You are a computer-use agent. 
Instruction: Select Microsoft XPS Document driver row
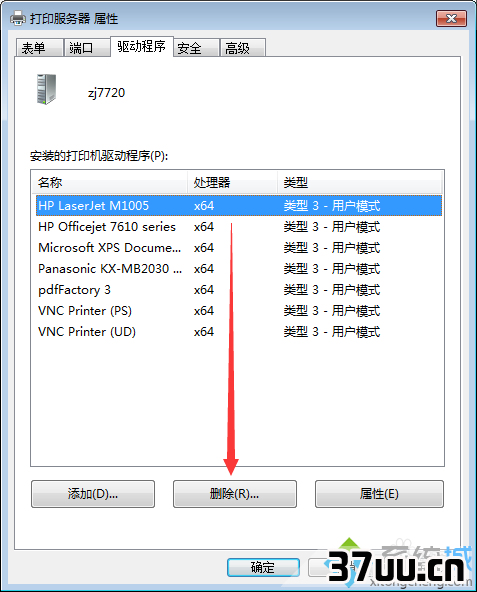pyautogui.click(x=239, y=248)
